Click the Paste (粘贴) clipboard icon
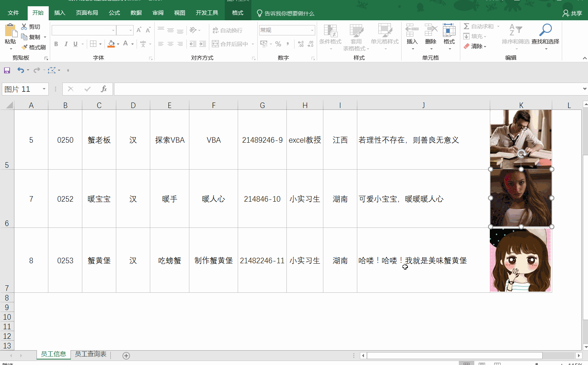 (x=10, y=31)
